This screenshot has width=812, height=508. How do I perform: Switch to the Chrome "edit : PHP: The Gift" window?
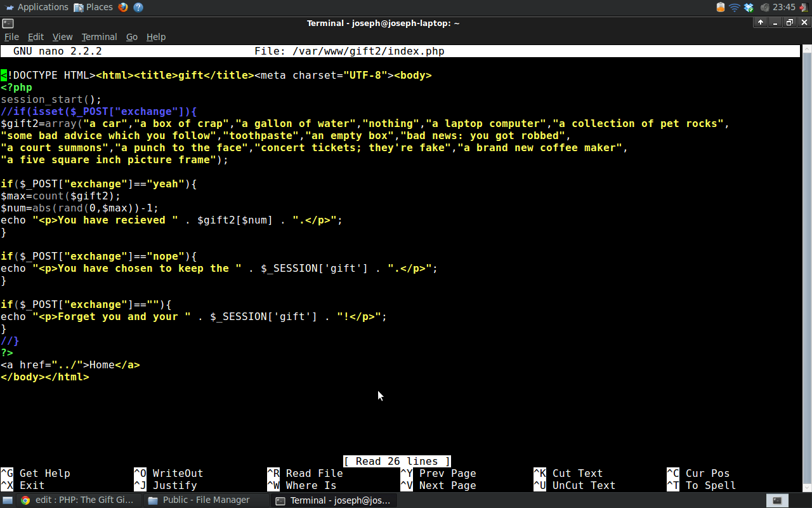coord(77,500)
